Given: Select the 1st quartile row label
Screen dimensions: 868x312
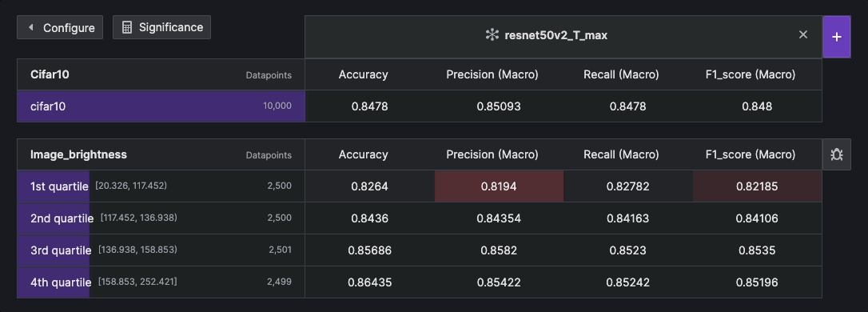Looking at the screenshot, I should point(59,186).
